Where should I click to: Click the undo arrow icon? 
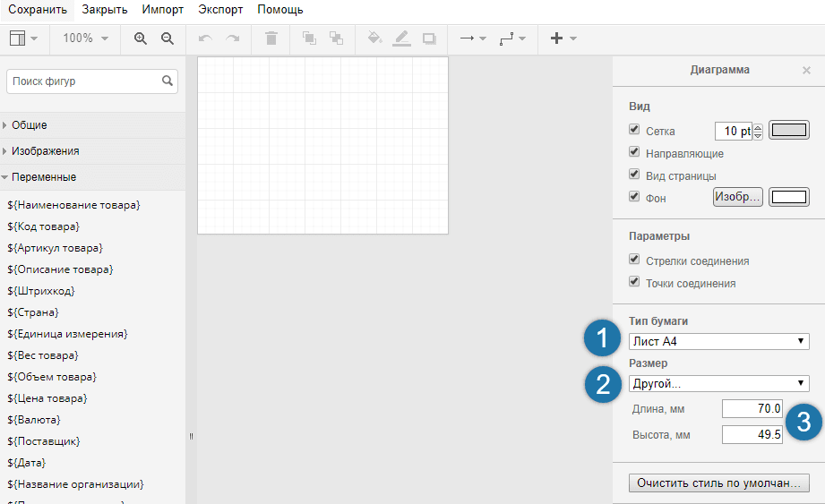(205, 38)
